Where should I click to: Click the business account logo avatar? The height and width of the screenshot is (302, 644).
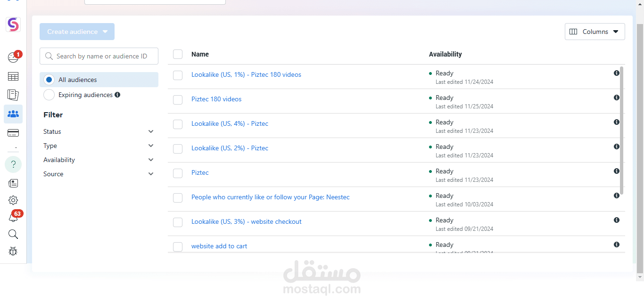[x=13, y=24]
